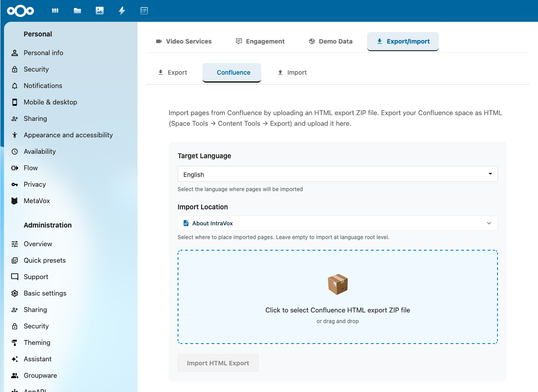Open the Quick presets section
Viewport: 538px width, 392px height.
click(x=44, y=260)
